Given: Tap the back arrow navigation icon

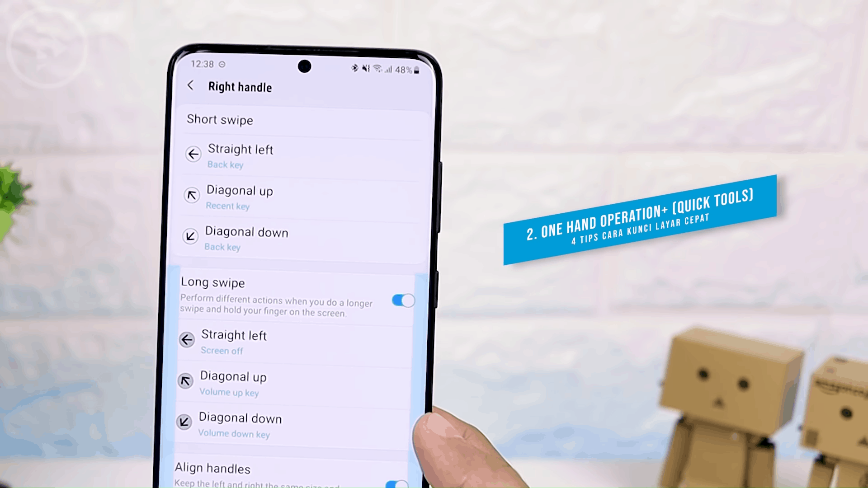Looking at the screenshot, I should click(190, 85).
